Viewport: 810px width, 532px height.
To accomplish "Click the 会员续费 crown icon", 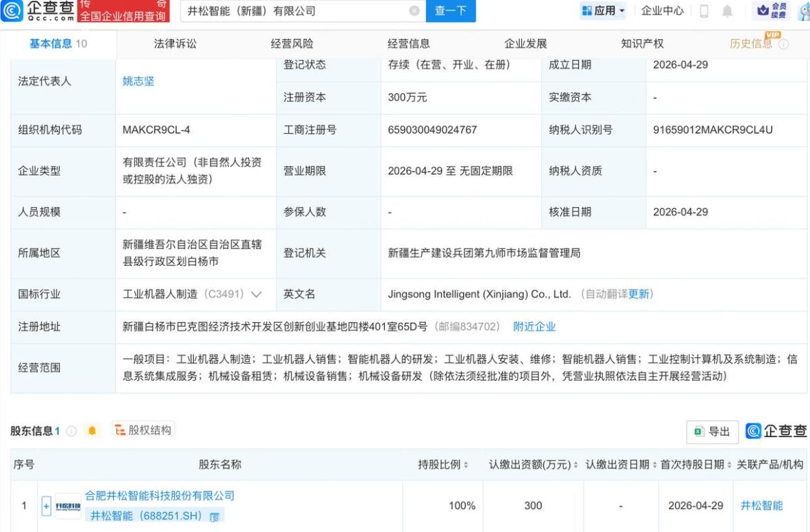I will click(x=772, y=11).
